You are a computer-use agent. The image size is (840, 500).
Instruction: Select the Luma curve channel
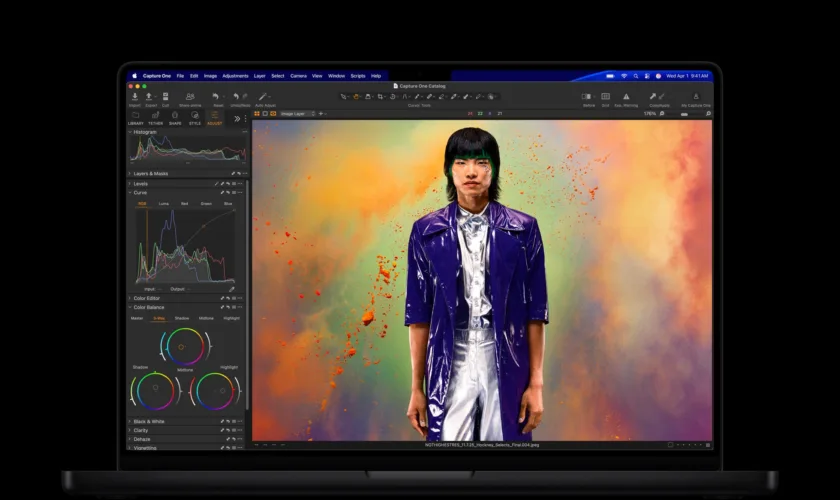163,204
